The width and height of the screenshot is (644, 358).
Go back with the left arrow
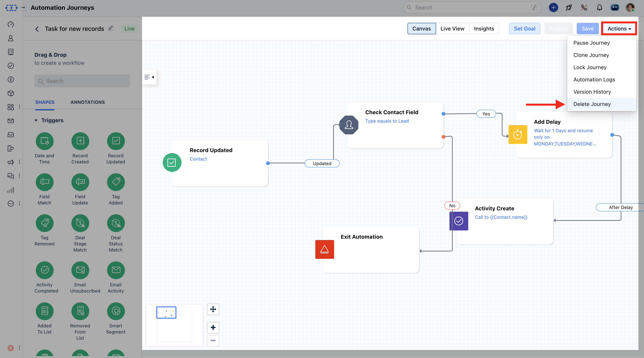[x=37, y=29]
